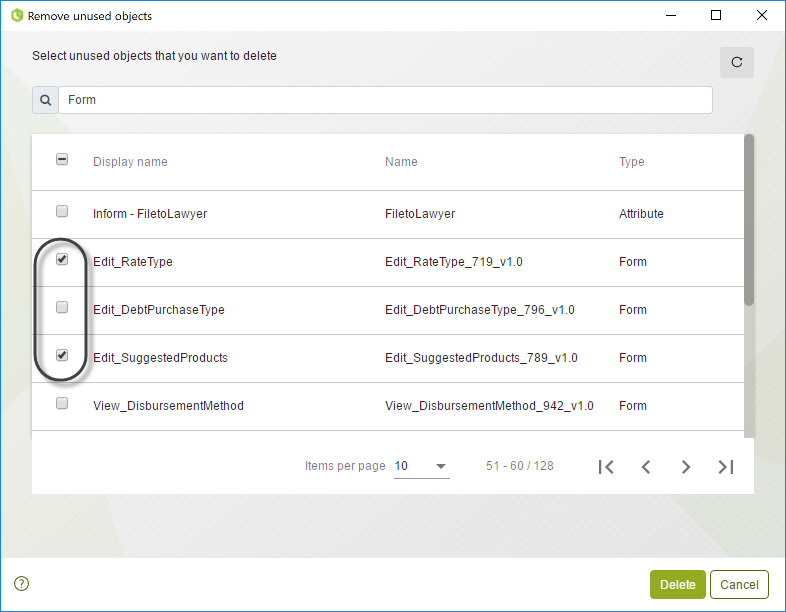This screenshot has height=612, width=786.
Task: Click the Inform - FiletoLawyer display name
Action: tap(150, 214)
